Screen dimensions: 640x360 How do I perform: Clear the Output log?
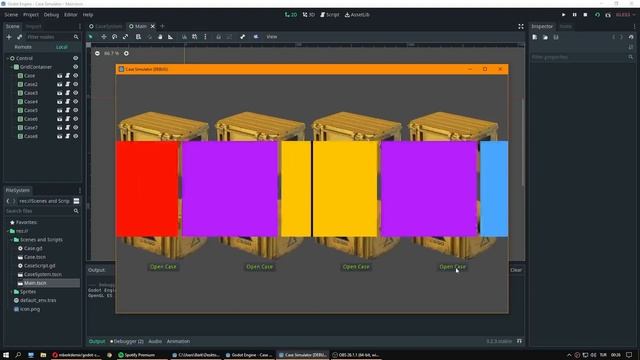click(516, 270)
